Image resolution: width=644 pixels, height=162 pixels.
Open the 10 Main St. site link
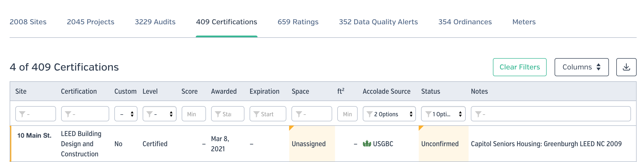coord(34,135)
